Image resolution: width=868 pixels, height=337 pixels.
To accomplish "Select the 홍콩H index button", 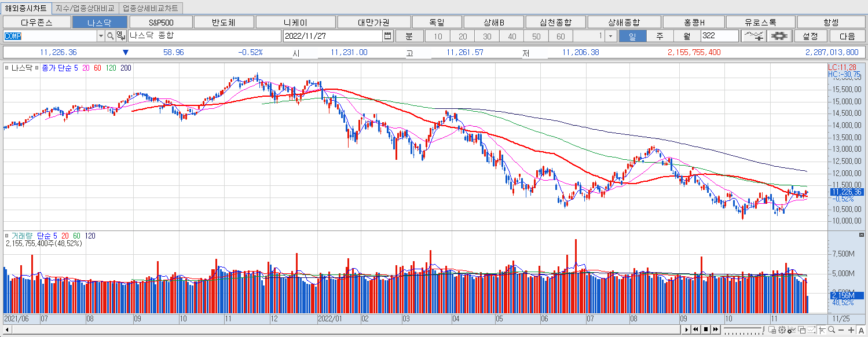I will click(x=694, y=22).
